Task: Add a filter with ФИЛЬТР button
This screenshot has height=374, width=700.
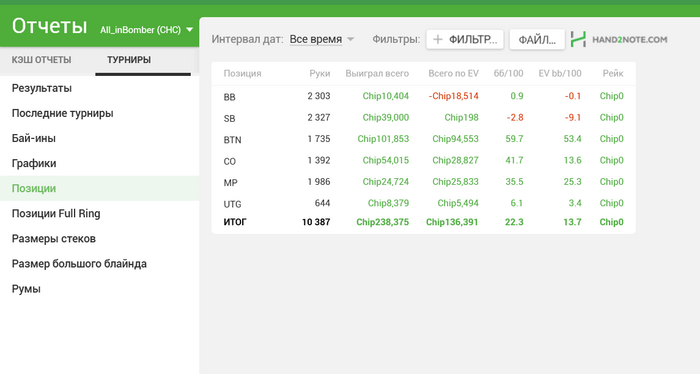Action: (x=465, y=39)
